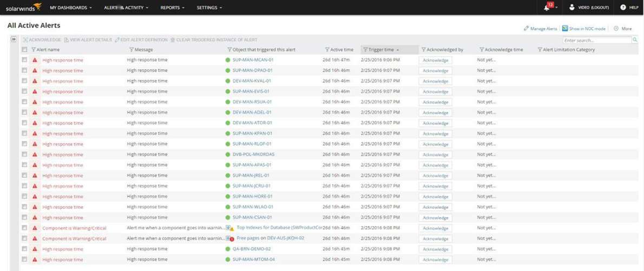Image resolution: width=644 pixels, height=271 pixels.
Task: Check the box for QA-BRN-DEMO-02 row
Action: coord(25,249)
